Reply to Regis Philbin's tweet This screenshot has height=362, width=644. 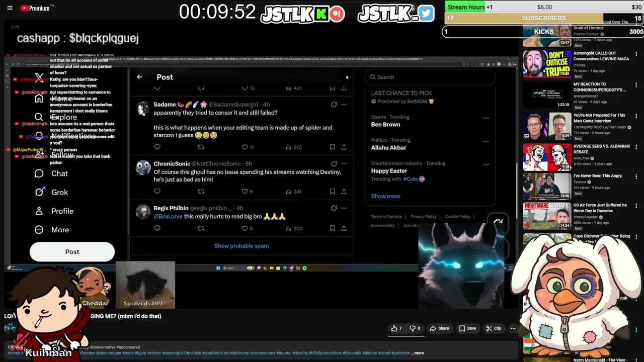click(x=157, y=228)
